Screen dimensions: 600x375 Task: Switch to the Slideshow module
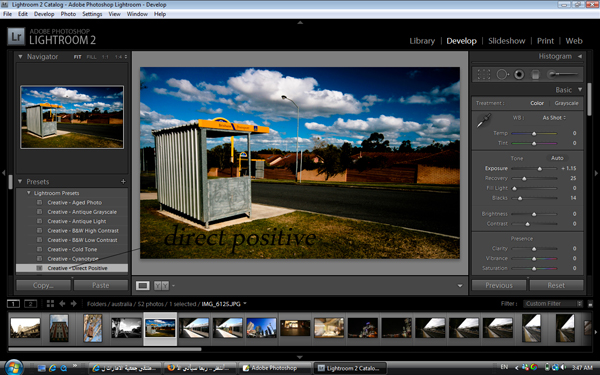tap(507, 41)
